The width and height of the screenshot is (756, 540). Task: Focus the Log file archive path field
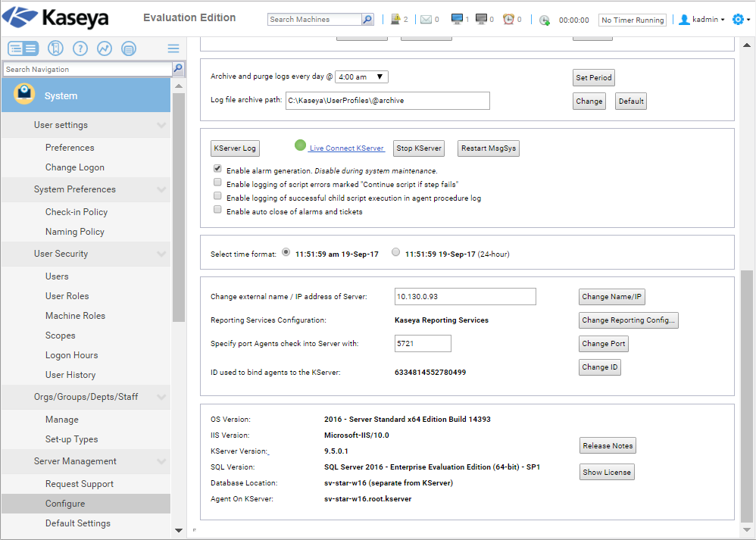(x=388, y=101)
